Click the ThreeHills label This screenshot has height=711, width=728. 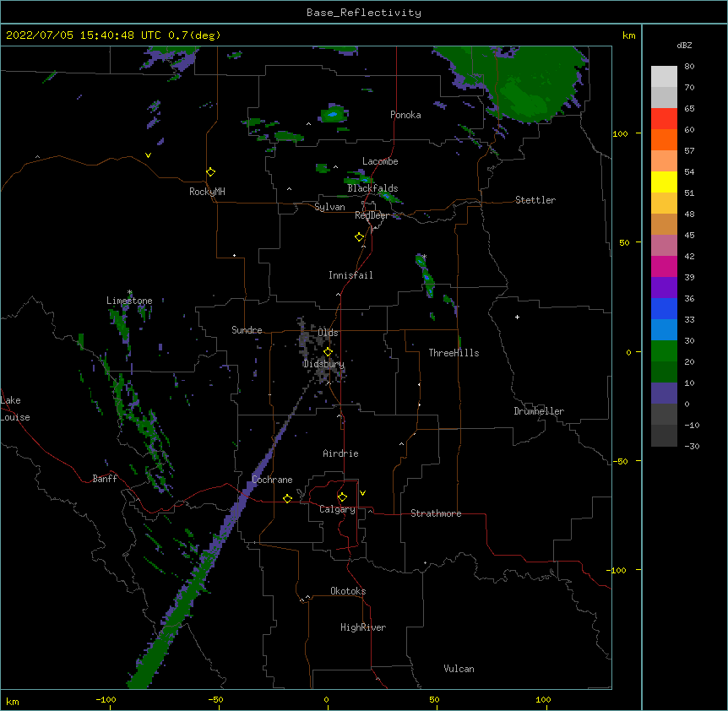coord(454,353)
